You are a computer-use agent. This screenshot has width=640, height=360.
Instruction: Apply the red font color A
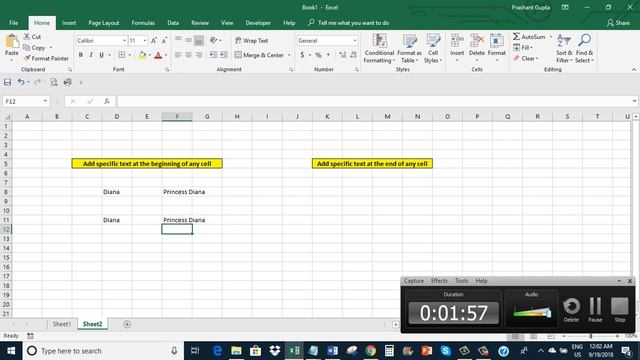[x=158, y=55]
